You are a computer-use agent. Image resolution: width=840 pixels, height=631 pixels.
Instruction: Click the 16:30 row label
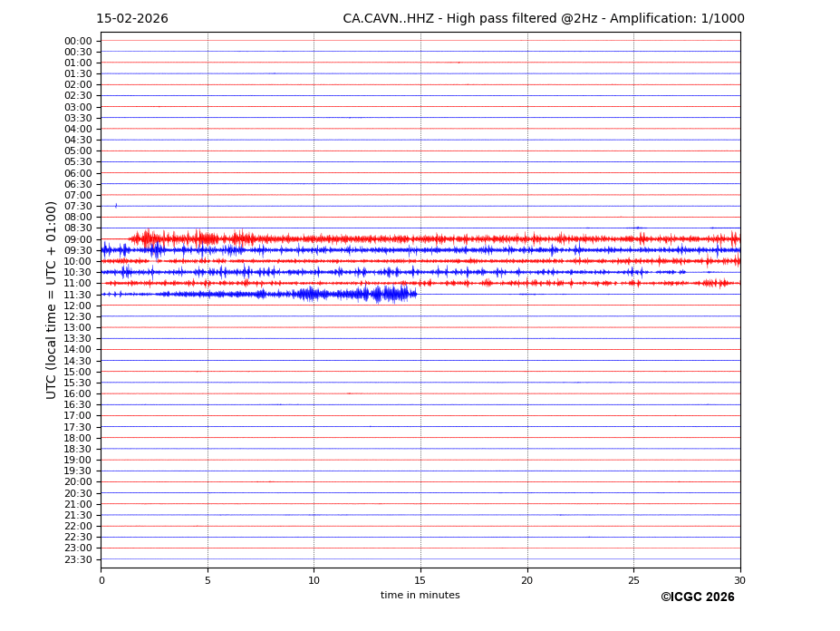click(78, 404)
